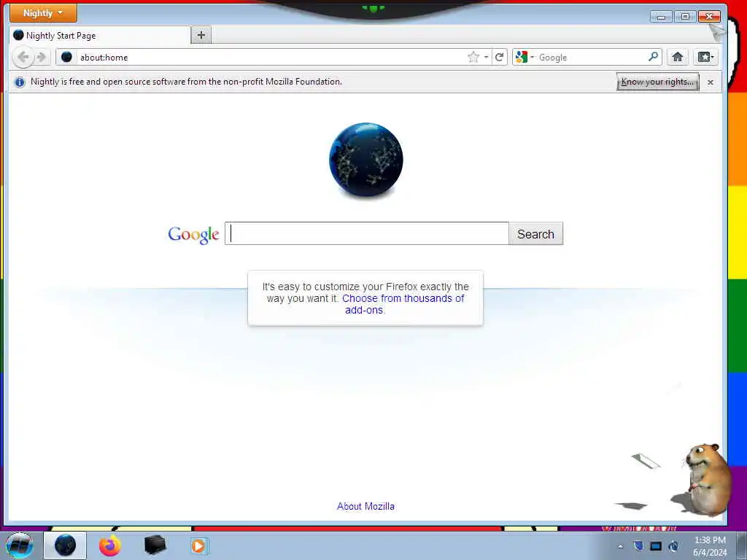
Task: Select the Nightly Start Page tab
Action: tap(99, 35)
